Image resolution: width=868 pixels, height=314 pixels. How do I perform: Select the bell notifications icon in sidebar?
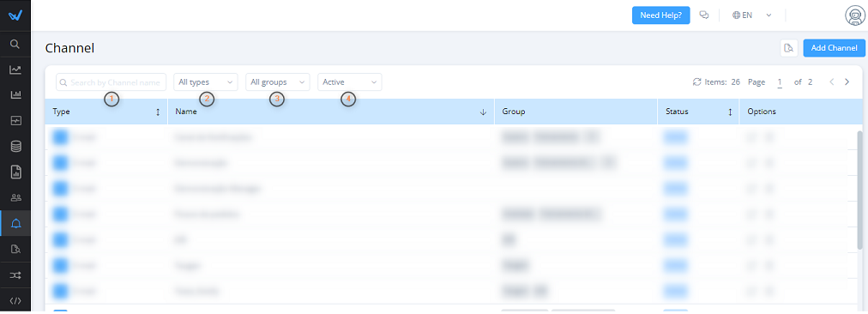point(15,223)
